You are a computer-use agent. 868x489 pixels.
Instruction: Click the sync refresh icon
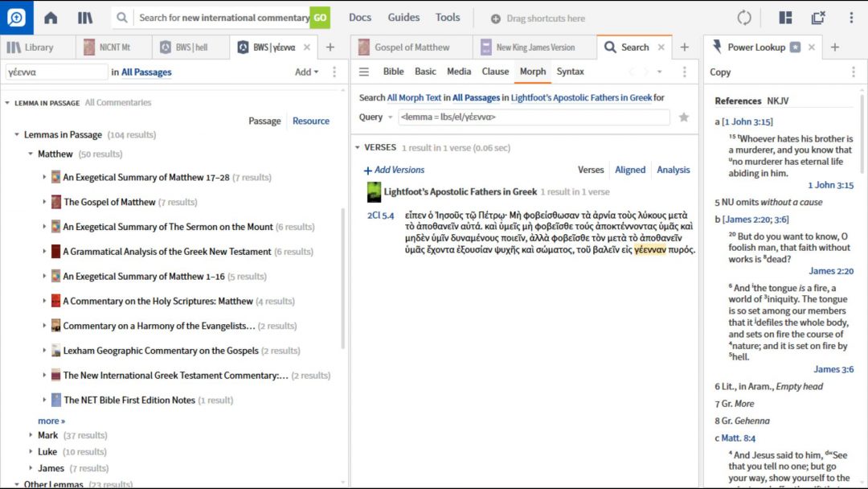[744, 18]
